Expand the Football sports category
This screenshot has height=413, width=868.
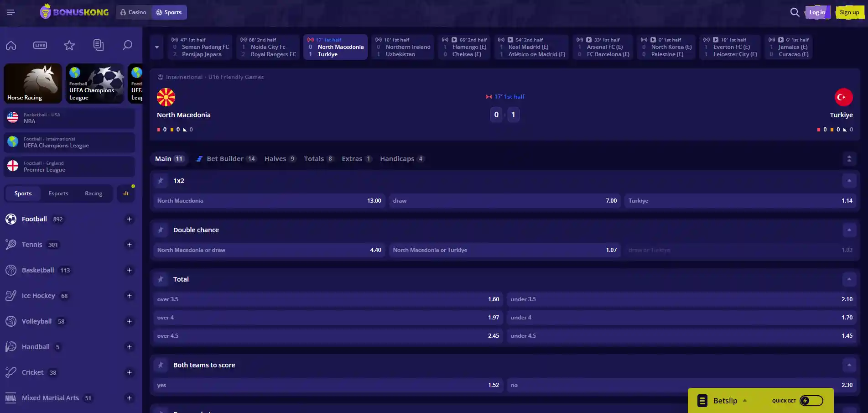pos(130,219)
